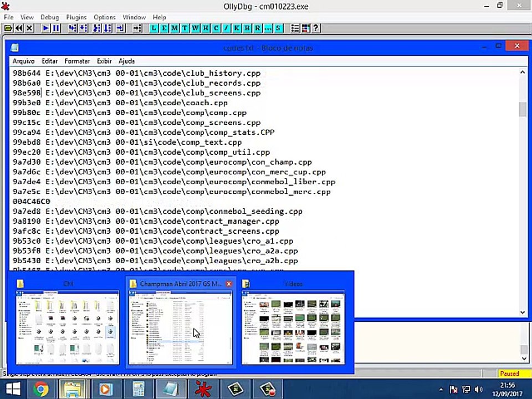
Task: Close Champman Abril 2017 preview thumbnail
Action: 229,284
